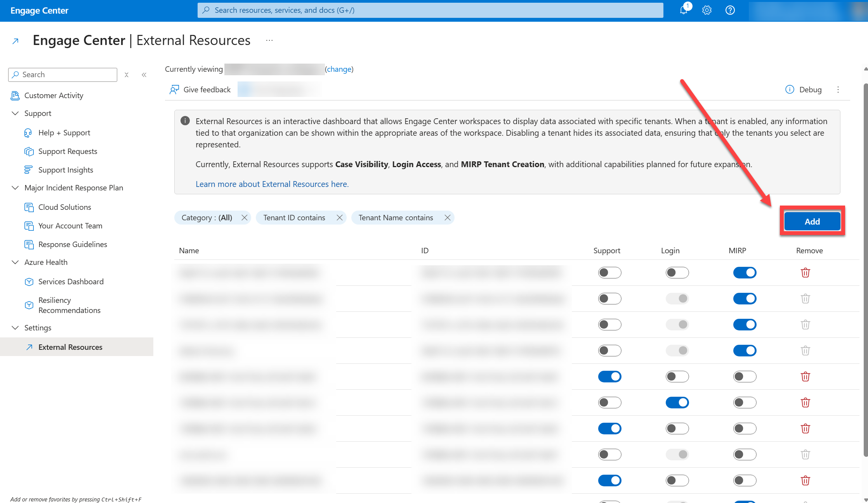Clear the sidebar search with the X icon

point(127,75)
